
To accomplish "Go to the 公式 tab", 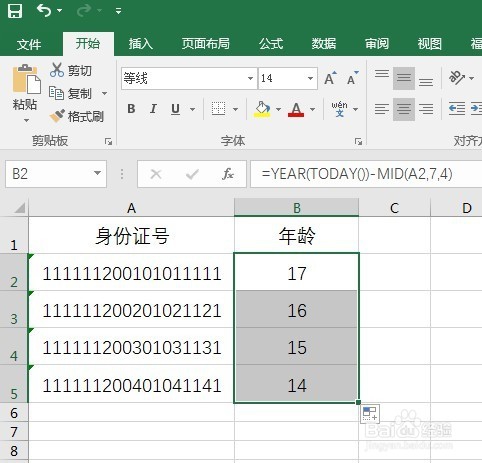I will (271, 44).
